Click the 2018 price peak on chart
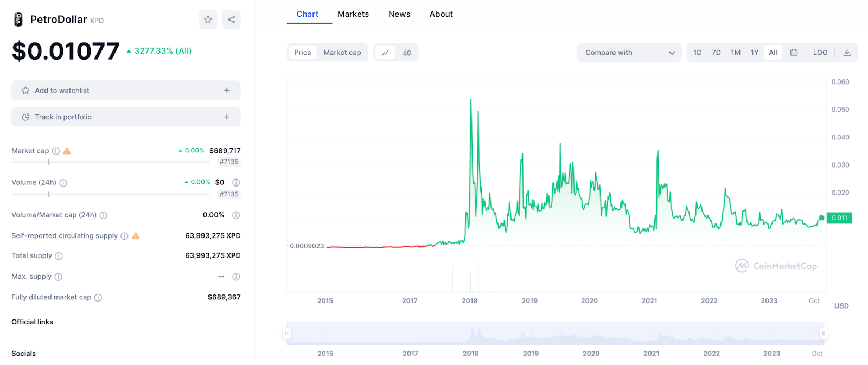Image resolution: width=868 pixels, height=365 pixels. point(471,100)
